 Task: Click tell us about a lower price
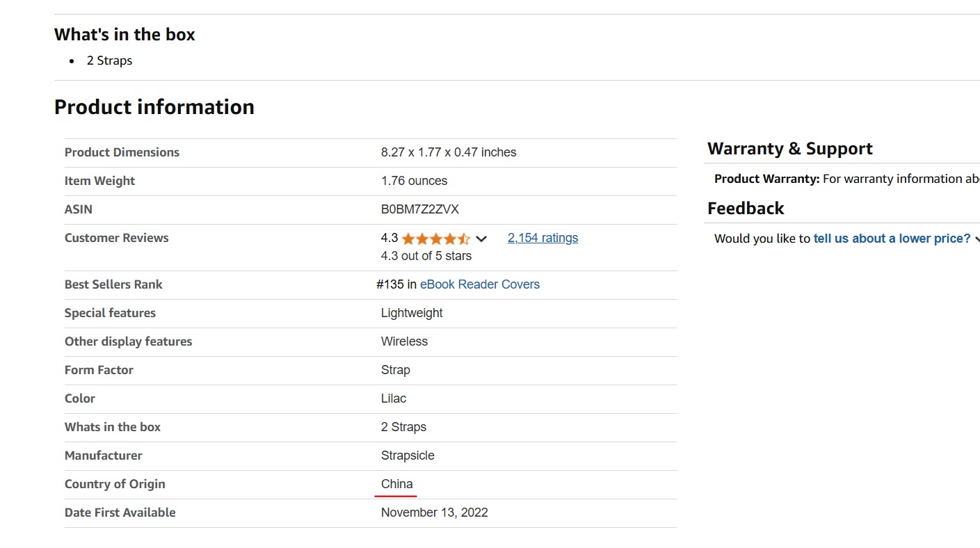pyautogui.click(x=892, y=239)
